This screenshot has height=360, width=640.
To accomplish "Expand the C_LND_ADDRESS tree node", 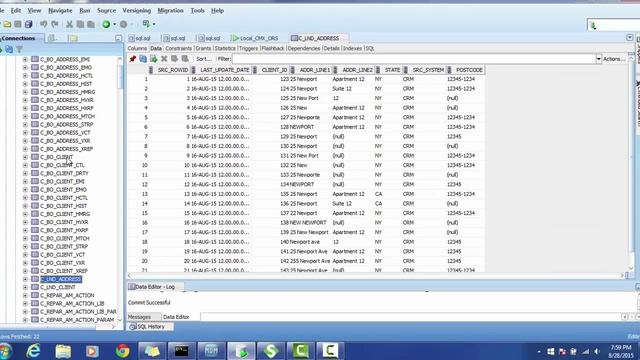I will pos(25,279).
